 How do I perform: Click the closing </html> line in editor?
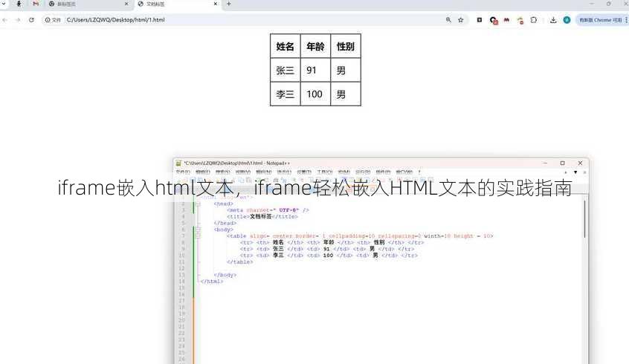[212, 282]
